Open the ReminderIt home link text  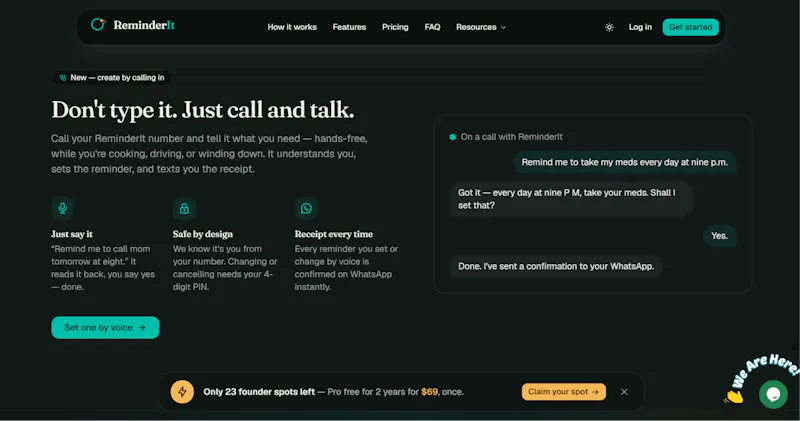pyautogui.click(x=144, y=25)
